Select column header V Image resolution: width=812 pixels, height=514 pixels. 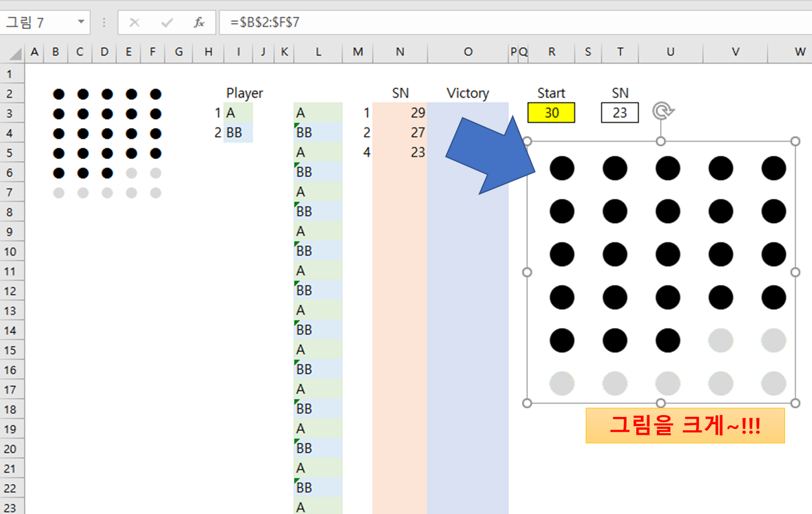735,52
